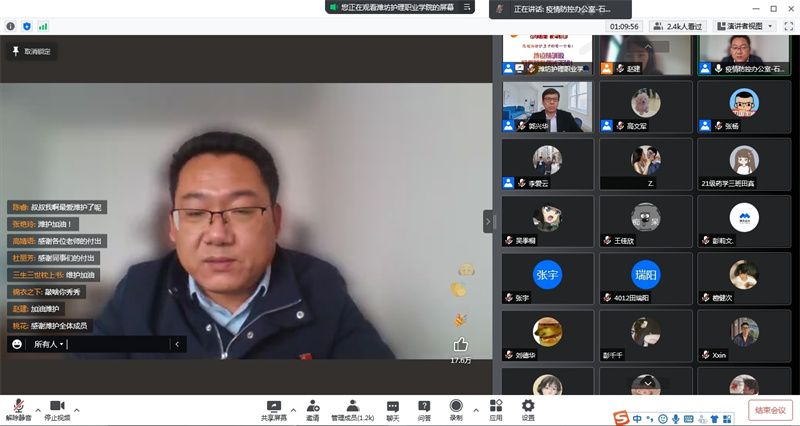Collapse chat overlay with left arrow
The height and width of the screenshot is (426, 800).
pos(177,344)
